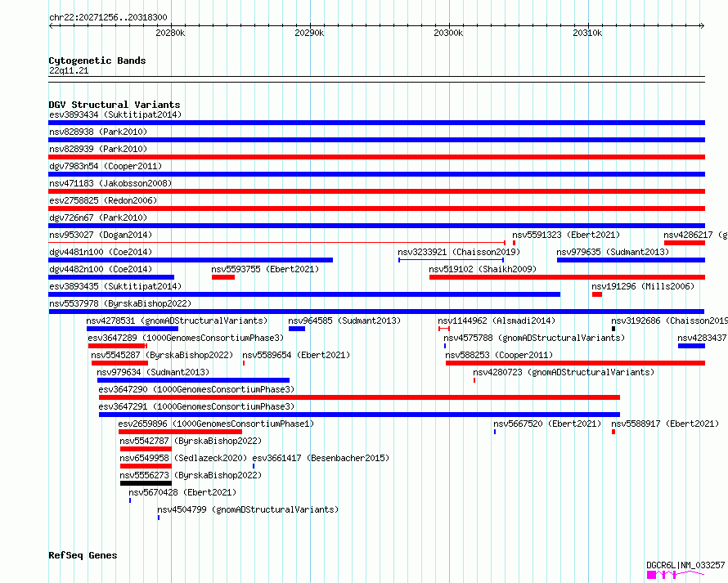The width and height of the screenshot is (728, 583).
Task: Open nsv519102 (Shaikh2009) variant label
Action: tap(483, 269)
